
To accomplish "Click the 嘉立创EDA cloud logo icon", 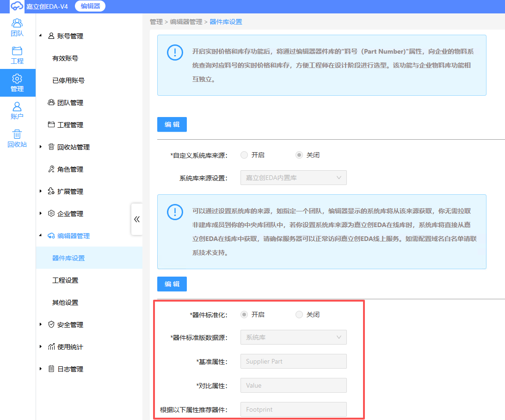I will pos(17,6).
